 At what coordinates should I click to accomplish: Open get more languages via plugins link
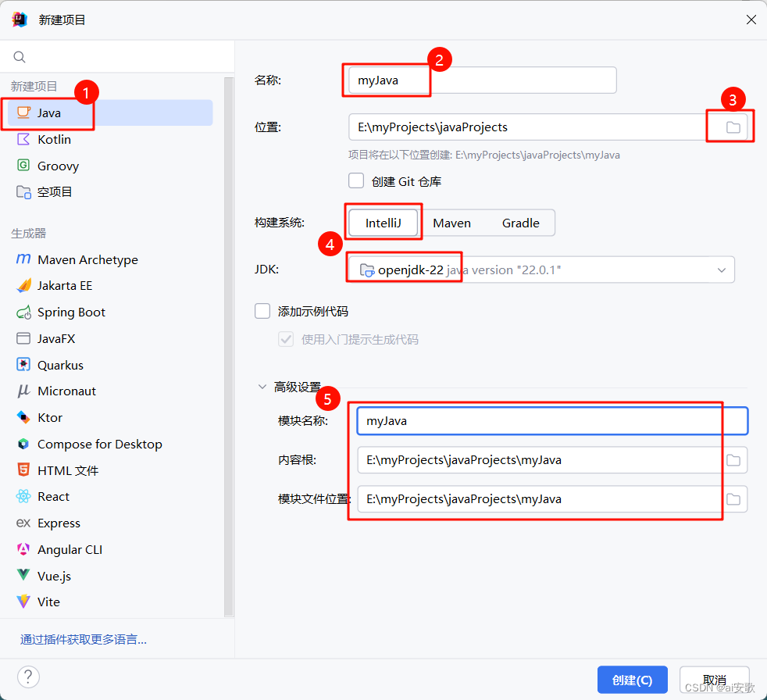[x=83, y=639]
